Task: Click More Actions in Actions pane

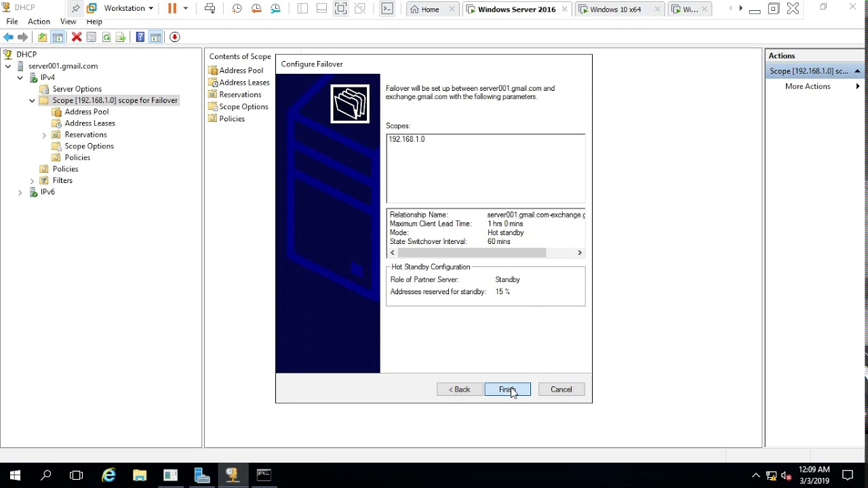Action: (x=808, y=86)
